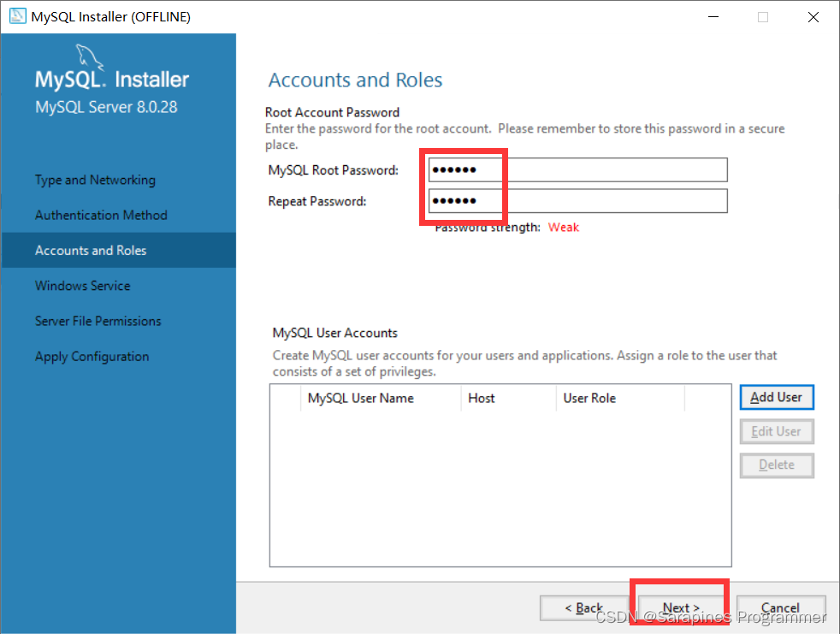Image resolution: width=840 pixels, height=634 pixels.
Task: Select the Server File Permissions step
Action: pos(98,321)
